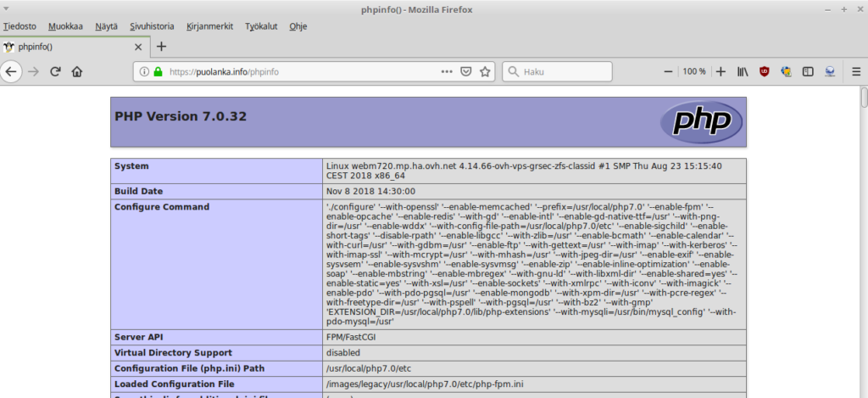Click the '/usr/local/php7.0/etc' value
The height and width of the screenshot is (398, 868).
click(368, 368)
